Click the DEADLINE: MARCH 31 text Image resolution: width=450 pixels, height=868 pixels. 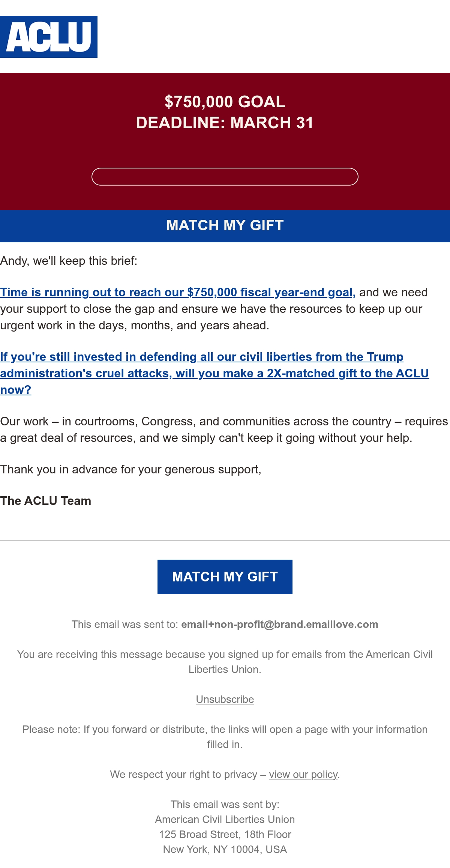[225, 123]
